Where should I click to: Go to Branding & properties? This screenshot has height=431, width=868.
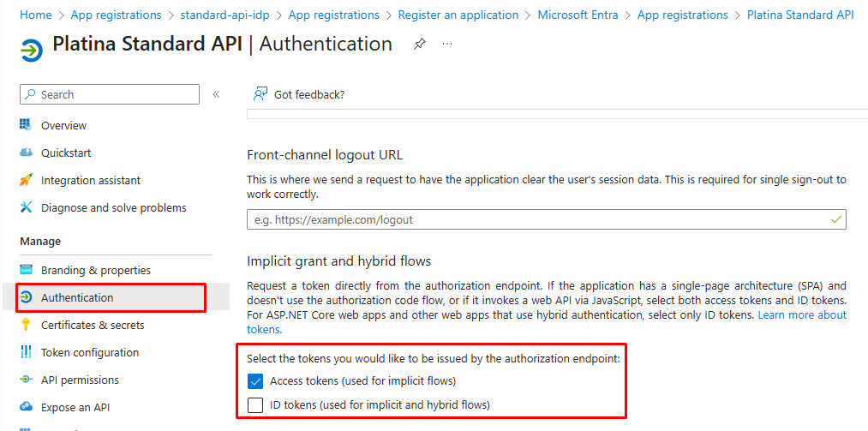point(95,270)
